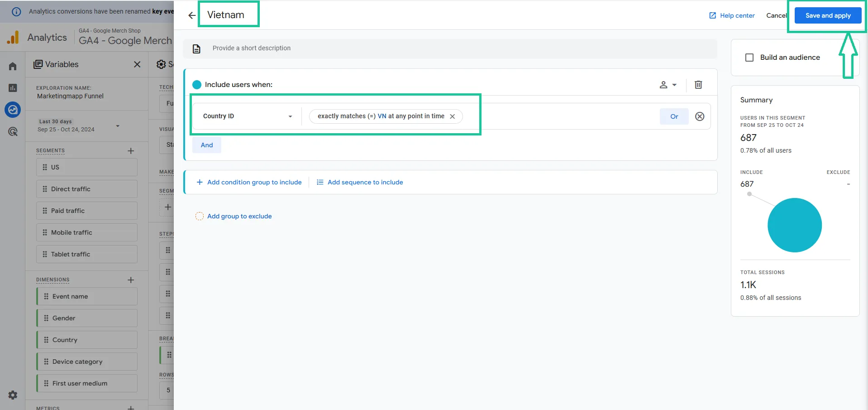Viewport: 868px width, 410px height.
Task: Remove the VN filter chip with X
Action: point(452,116)
